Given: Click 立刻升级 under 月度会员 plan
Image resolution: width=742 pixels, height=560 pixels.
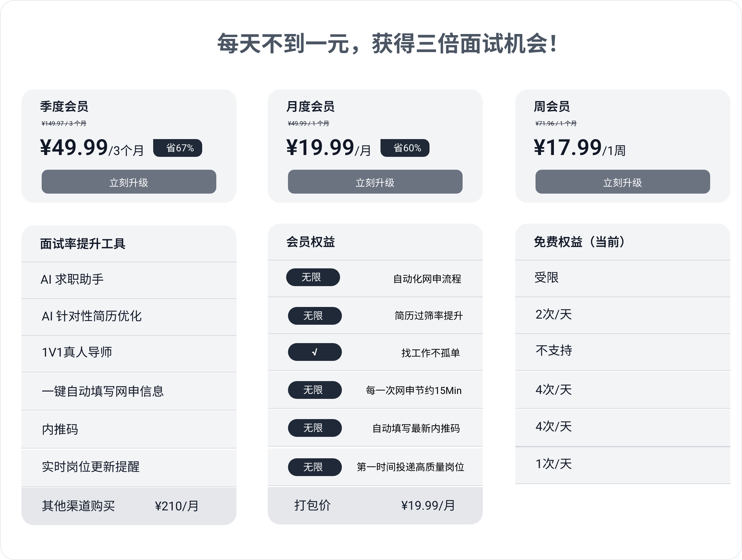Looking at the screenshot, I should click(x=375, y=182).
